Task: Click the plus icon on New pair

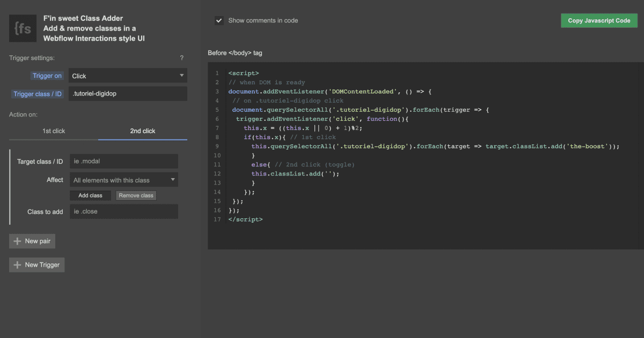Action: click(18, 241)
